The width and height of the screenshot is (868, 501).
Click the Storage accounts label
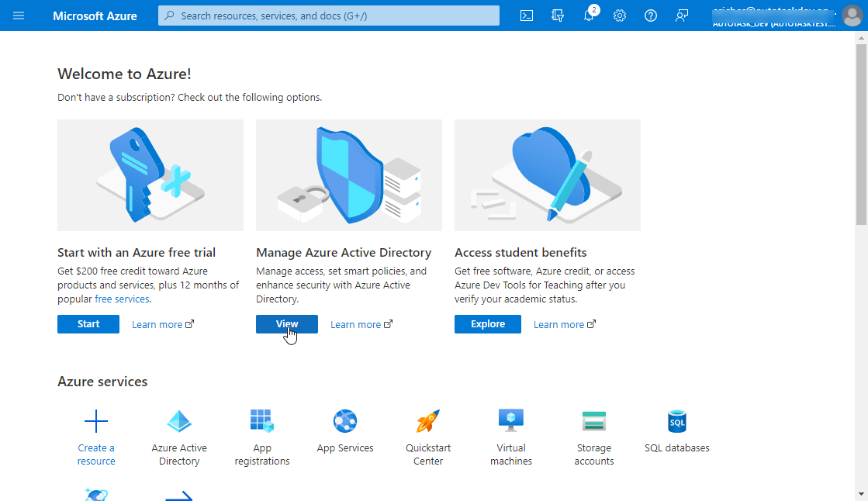tap(594, 454)
